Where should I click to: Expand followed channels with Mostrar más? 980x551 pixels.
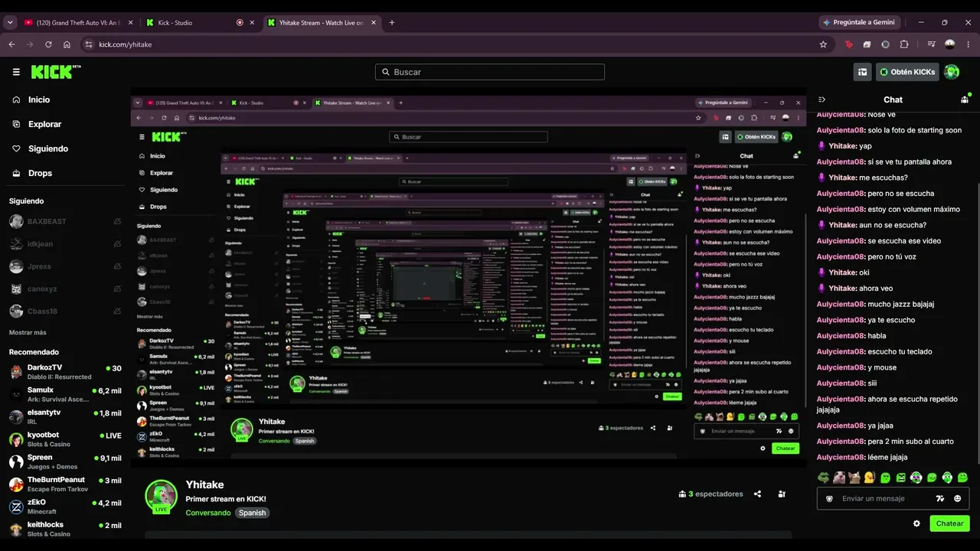[x=28, y=333]
